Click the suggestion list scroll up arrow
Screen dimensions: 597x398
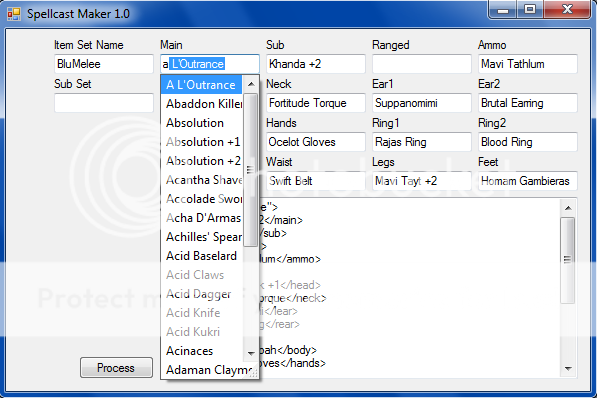pos(251,84)
